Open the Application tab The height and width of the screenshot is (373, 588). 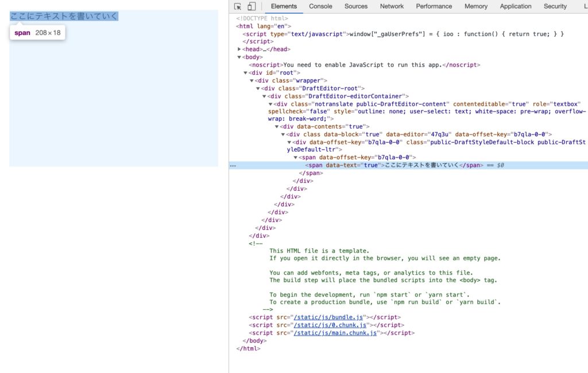point(516,6)
